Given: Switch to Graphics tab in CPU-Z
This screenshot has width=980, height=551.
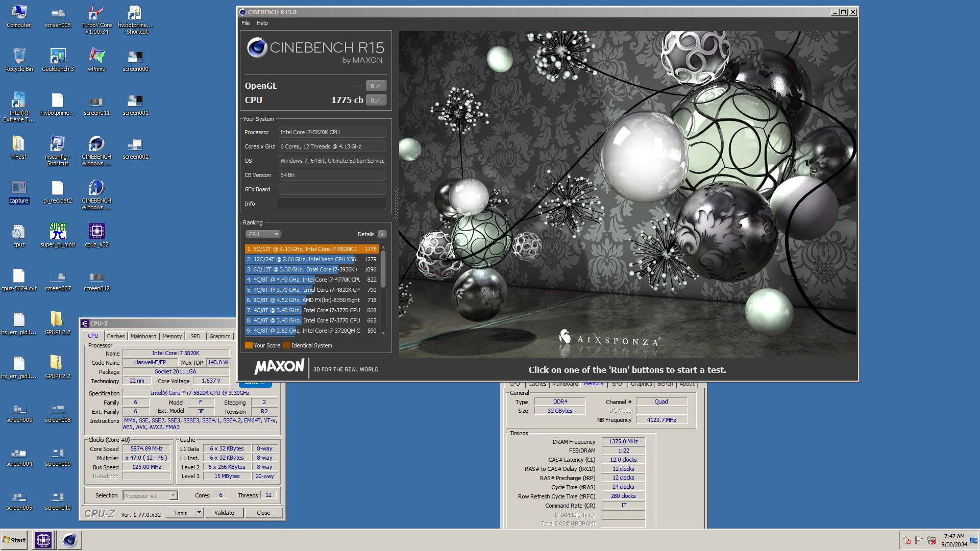Looking at the screenshot, I should (x=220, y=336).
